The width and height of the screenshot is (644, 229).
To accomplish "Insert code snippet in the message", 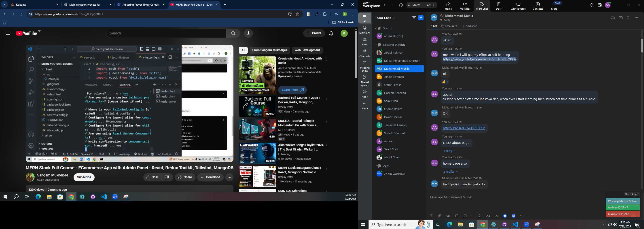I will point(496,216).
